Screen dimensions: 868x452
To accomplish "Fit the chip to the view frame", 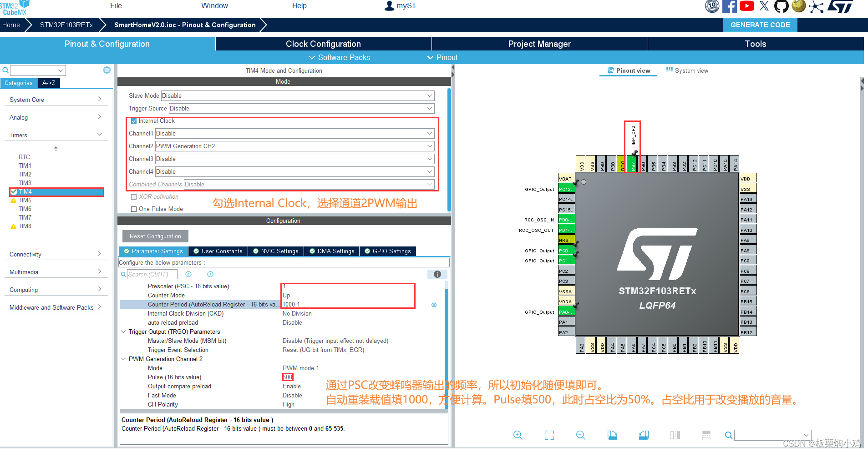I will point(549,435).
